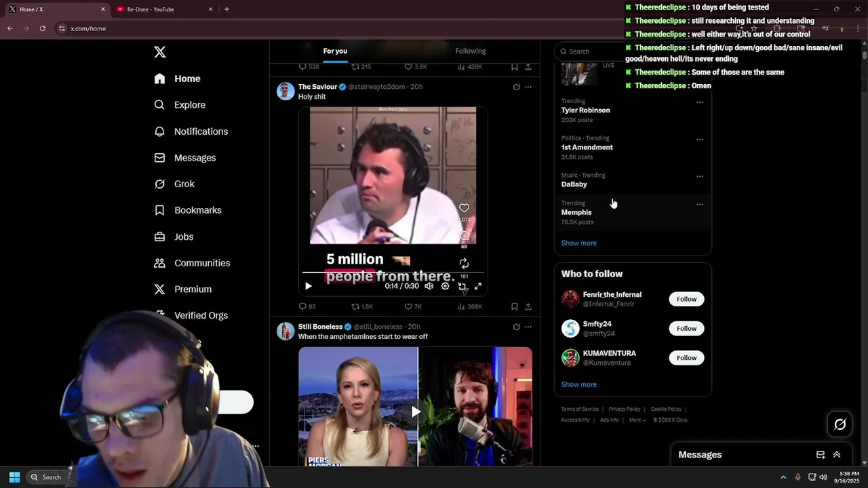The height and width of the screenshot is (488, 868).
Task: Open more options for DaBaby trend
Action: 700,176
